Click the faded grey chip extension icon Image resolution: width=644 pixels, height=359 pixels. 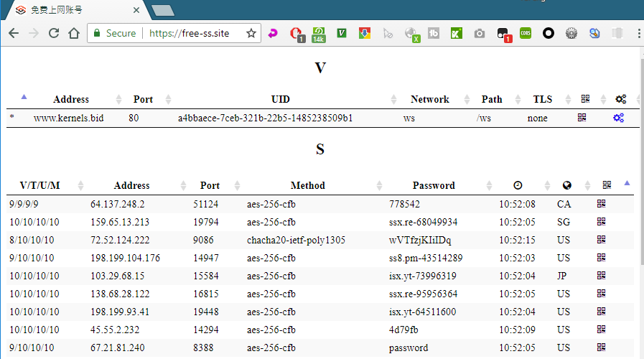(x=617, y=33)
